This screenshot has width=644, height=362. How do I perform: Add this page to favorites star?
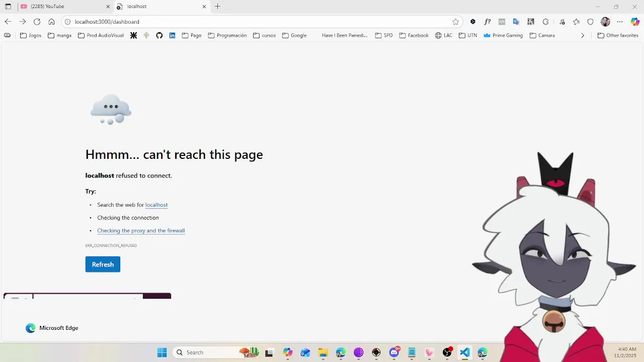pyautogui.click(x=455, y=22)
